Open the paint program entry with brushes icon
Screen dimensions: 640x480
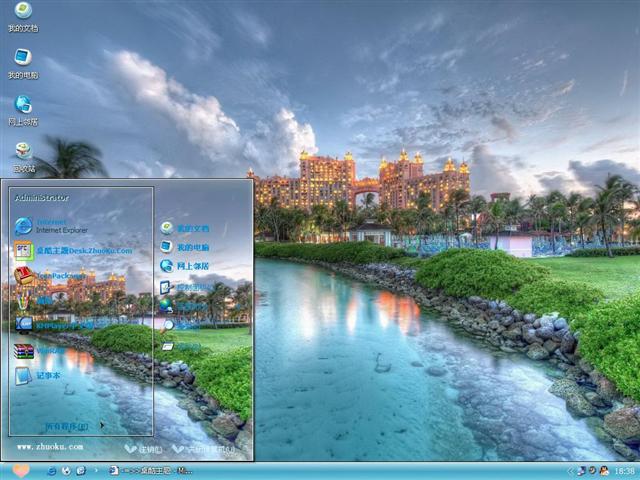coord(33,301)
